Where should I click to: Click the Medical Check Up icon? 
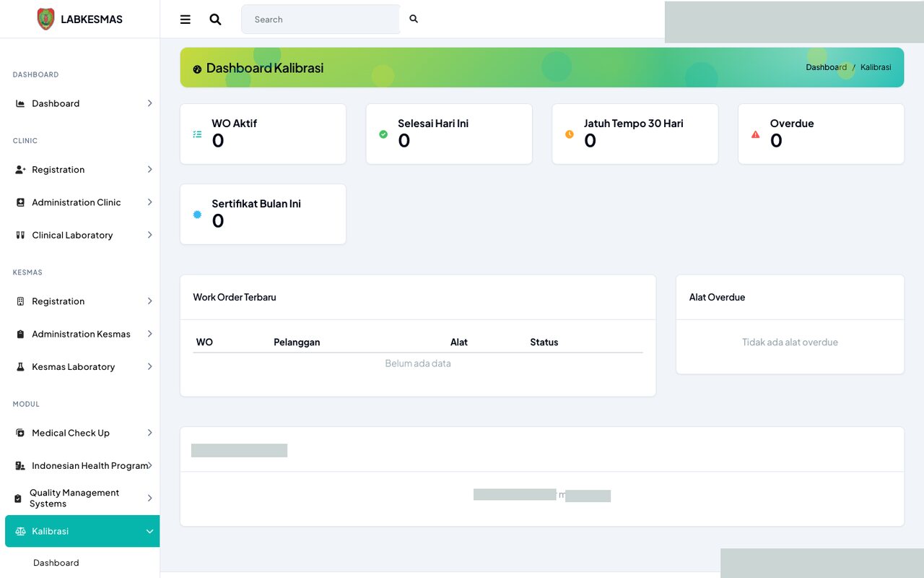click(x=20, y=433)
